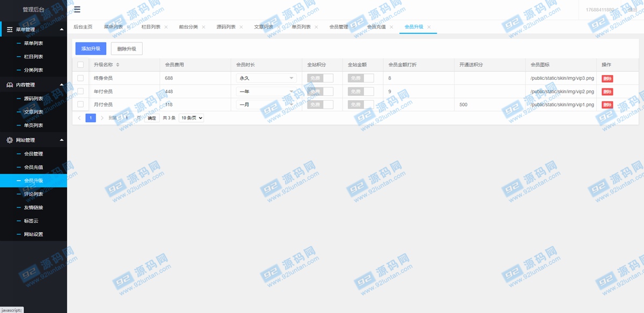Toggle 全站金额 switch for 月付会员
644x313 pixels.
point(361,105)
